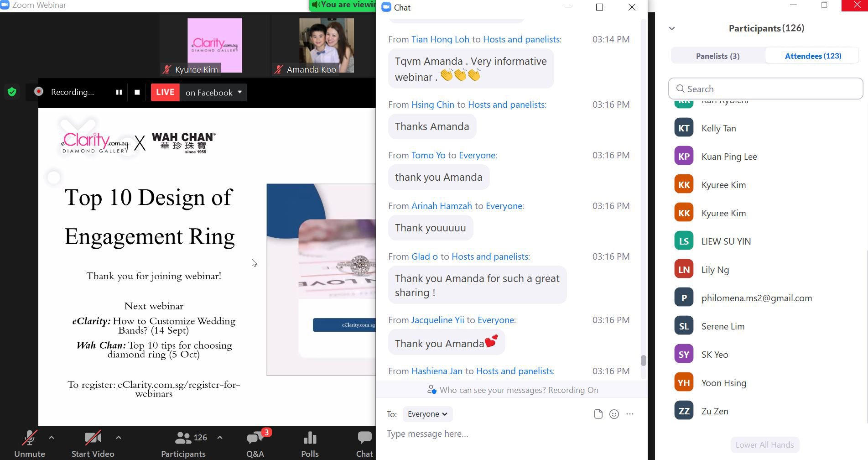Click the participant Search field
The height and width of the screenshot is (460, 868).
pyautogui.click(x=766, y=89)
